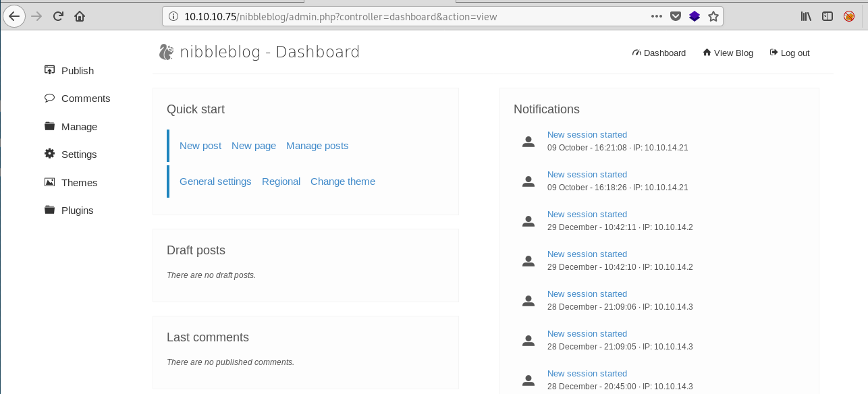The height and width of the screenshot is (394, 868).
Task: Click the View Blog house icon
Action: coord(707,52)
